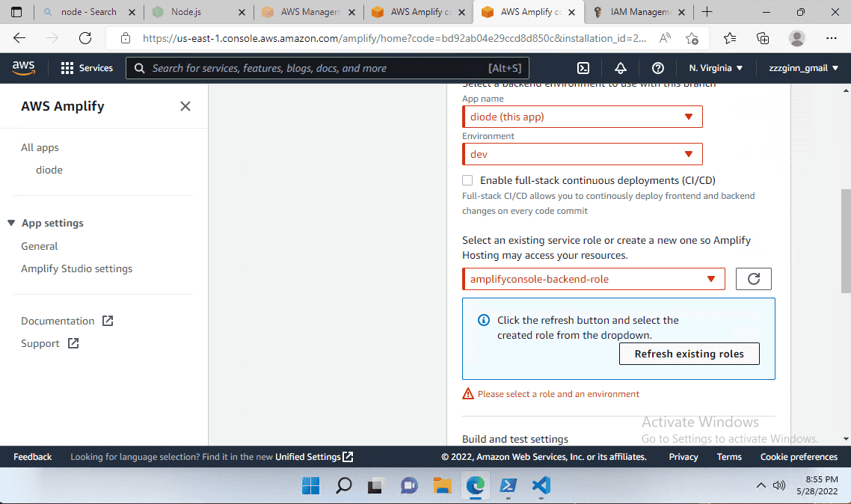Open File Explorer from taskbar
The height and width of the screenshot is (504, 851).
[x=442, y=485]
